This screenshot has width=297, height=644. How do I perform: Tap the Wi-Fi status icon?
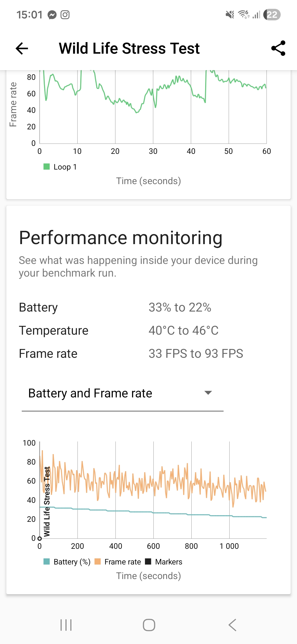click(244, 14)
